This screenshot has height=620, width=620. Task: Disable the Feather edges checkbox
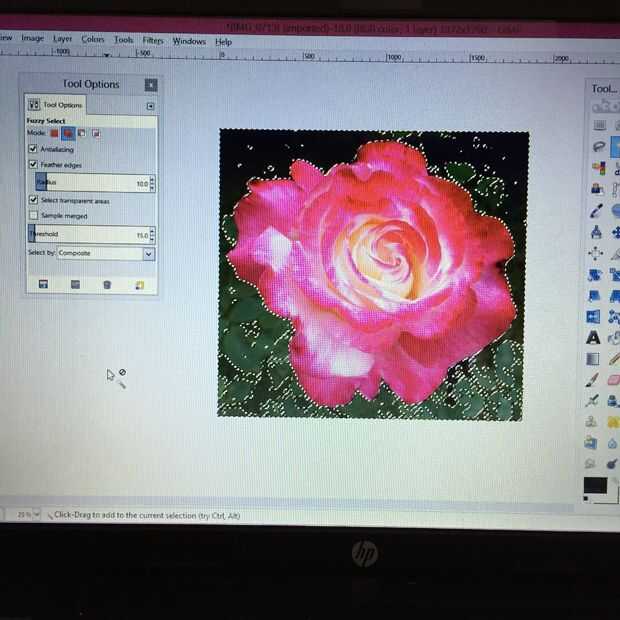33,164
